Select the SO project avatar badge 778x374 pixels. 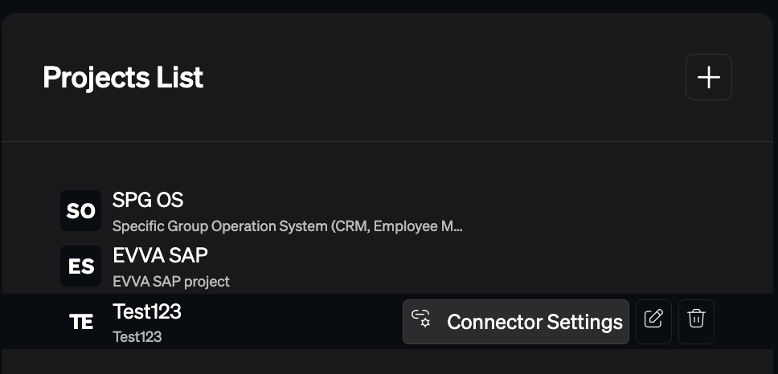[81, 210]
